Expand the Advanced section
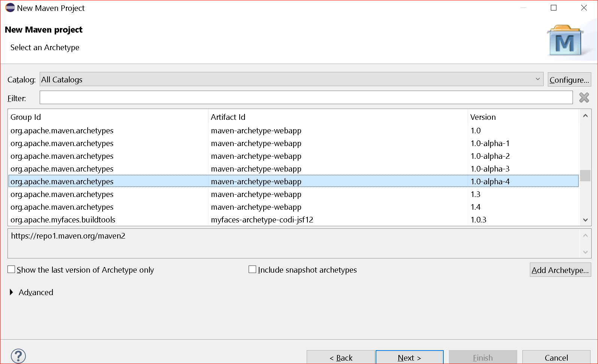Image resolution: width=598 pixels, height=364 pixels. pyautogui.click(x=11, y=292)
